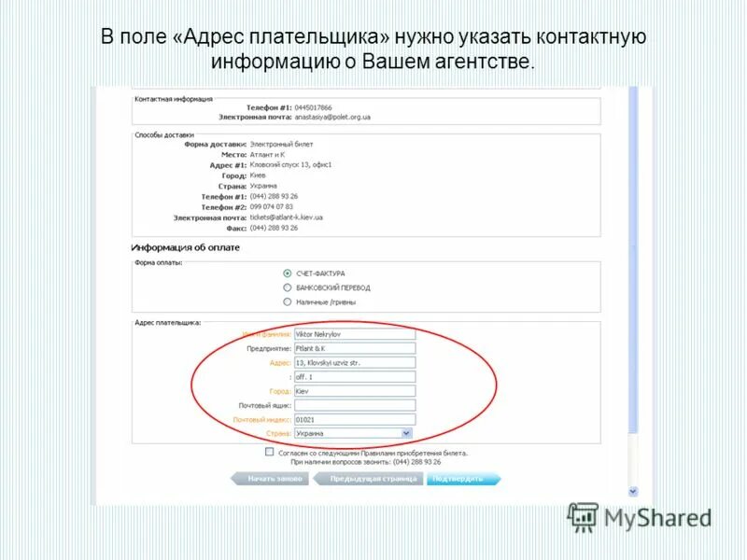
Task: Select the СЧЕТ-ФАКТУРА payment option
Action: click(287, 271)
